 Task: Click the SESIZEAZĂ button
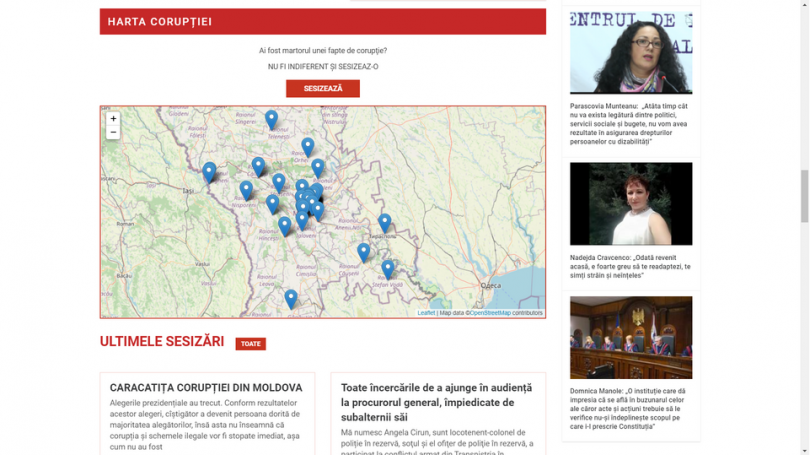(323, 88)
